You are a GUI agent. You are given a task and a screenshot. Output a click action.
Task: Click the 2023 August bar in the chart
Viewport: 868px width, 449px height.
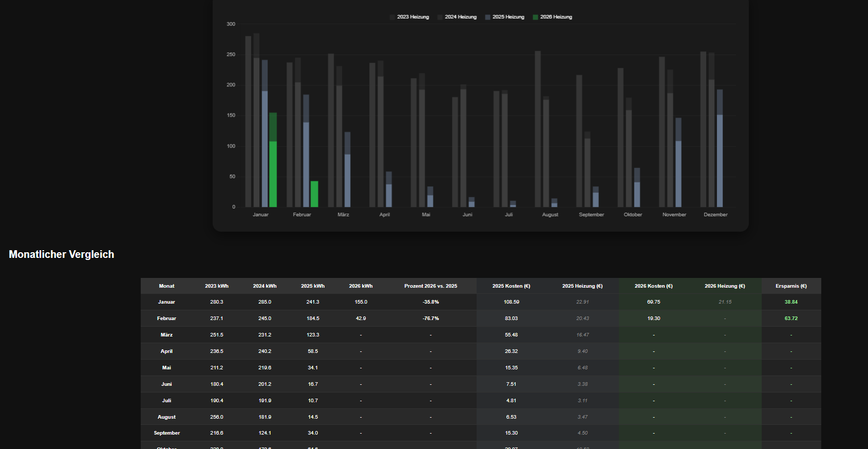point(538,129)
